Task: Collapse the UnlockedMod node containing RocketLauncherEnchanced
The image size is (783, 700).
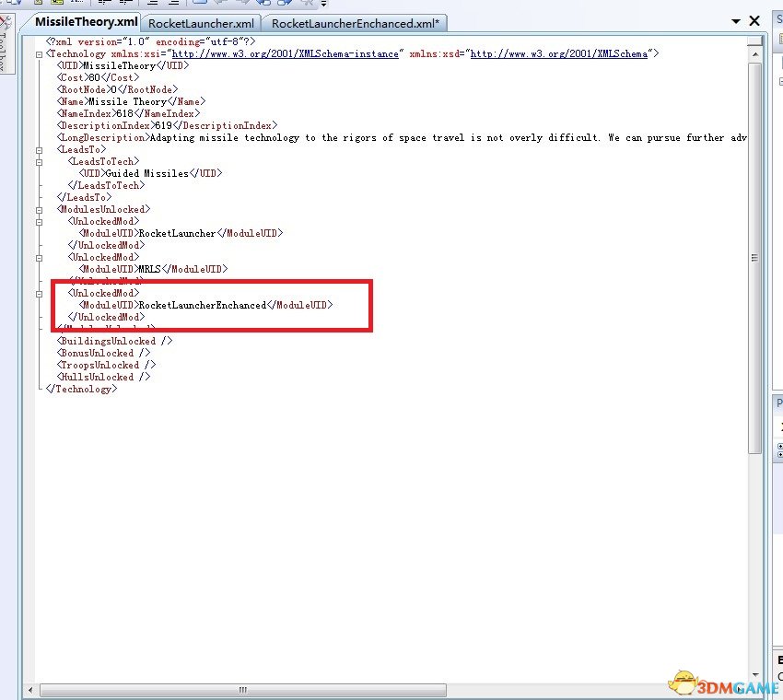Action: (39, 294)
